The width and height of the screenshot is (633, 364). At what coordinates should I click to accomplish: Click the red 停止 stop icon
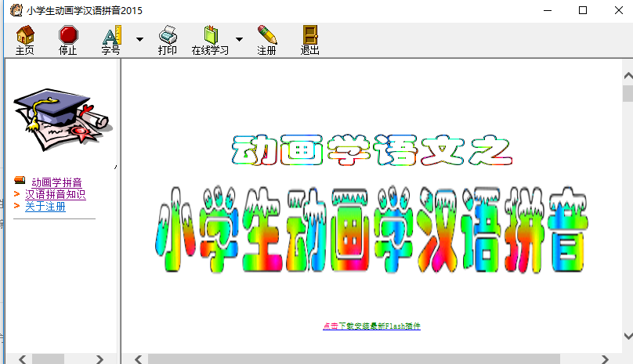tap(68, 40)
